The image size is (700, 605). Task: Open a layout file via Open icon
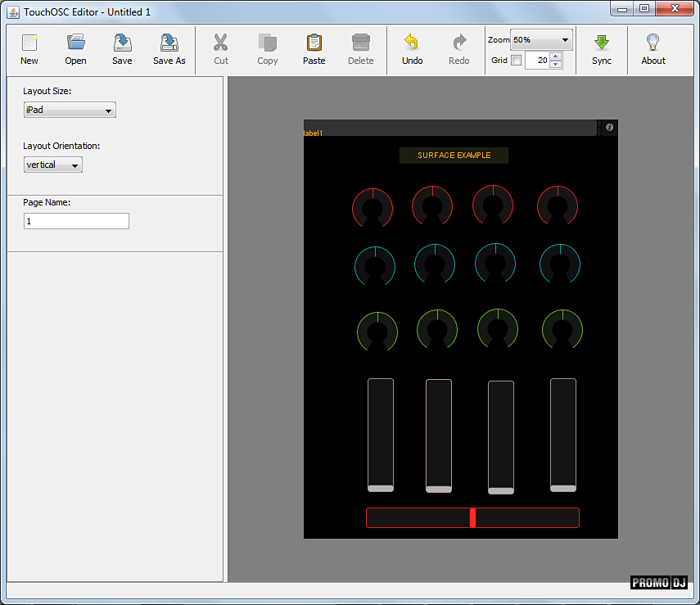coord(76,42)
